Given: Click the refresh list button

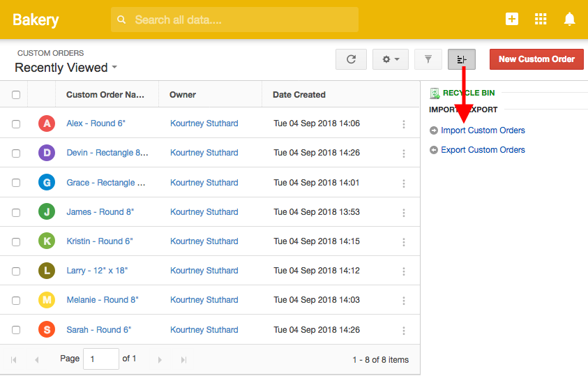Looking at the screenshot, I should point(351,59).
